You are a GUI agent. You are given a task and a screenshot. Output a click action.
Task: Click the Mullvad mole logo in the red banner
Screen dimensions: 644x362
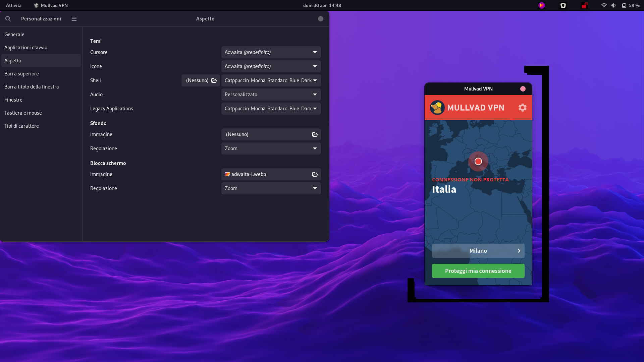pos(437,108)
